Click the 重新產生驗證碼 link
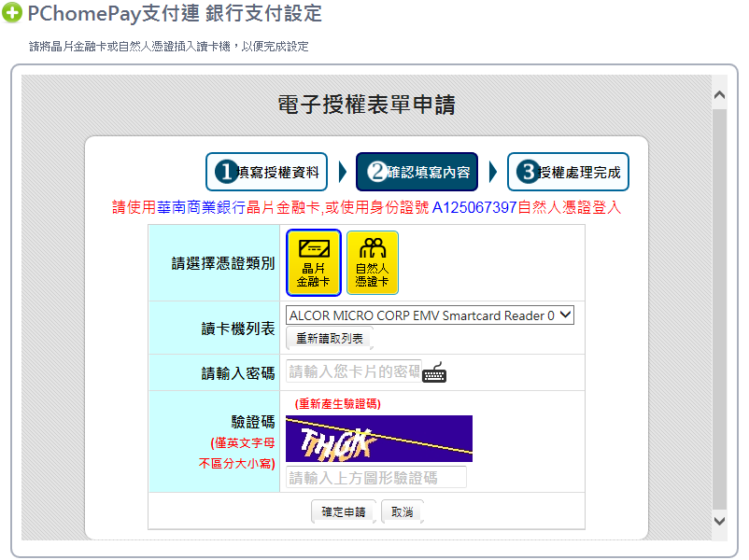749x560 pixels. tap(338, 404)
